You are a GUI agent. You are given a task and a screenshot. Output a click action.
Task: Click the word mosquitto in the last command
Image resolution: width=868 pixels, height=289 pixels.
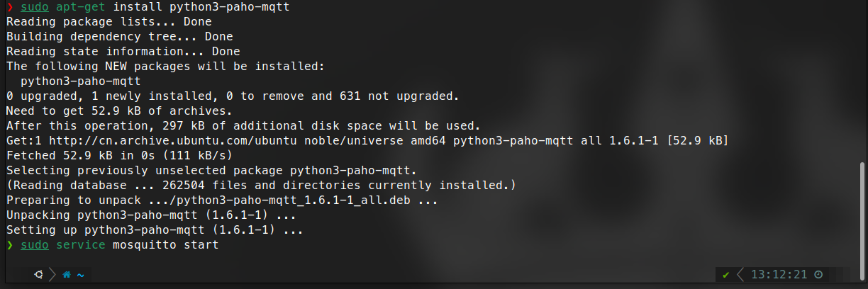point(145,245)
